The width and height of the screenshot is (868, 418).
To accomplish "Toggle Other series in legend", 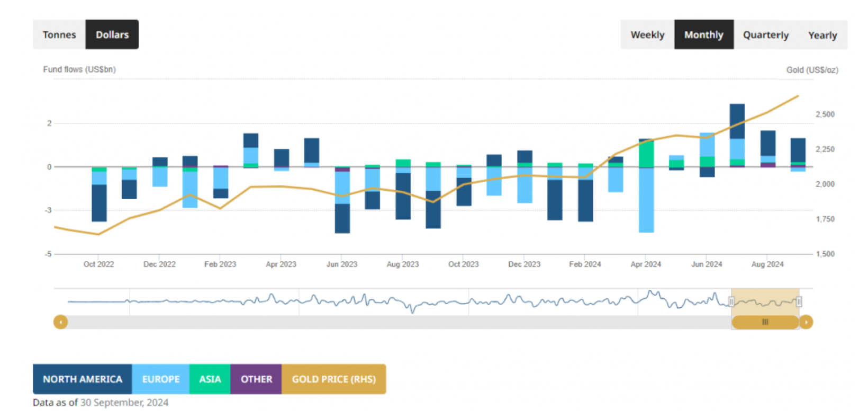I will (x=256, y=379).
